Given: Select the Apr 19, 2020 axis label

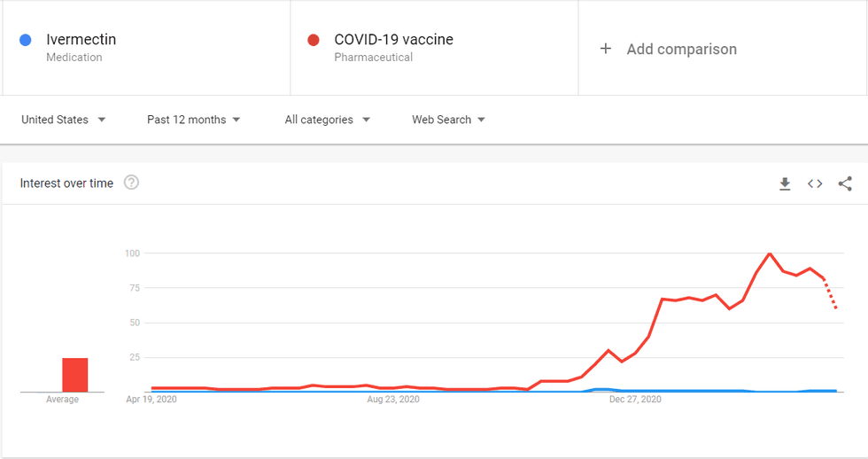Looking at the screenshot, I should click(x=151, y=400).
